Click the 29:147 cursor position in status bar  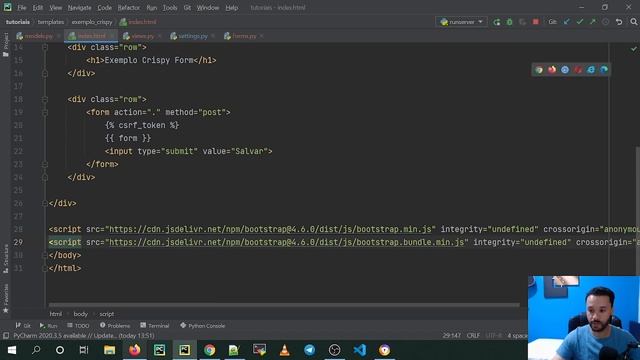(451, 336)
